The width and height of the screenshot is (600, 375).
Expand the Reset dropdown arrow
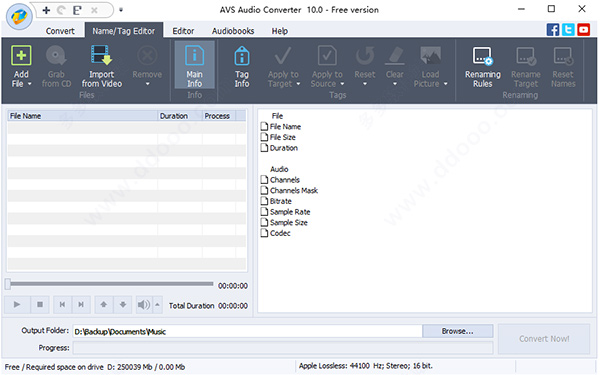[365, 84]
